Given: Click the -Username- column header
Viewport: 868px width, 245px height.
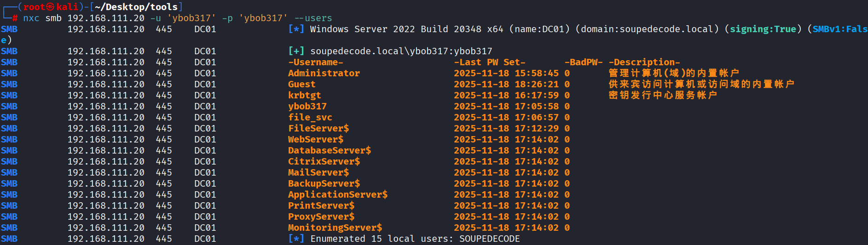Looking at the screenshot, I should (316, 62).
